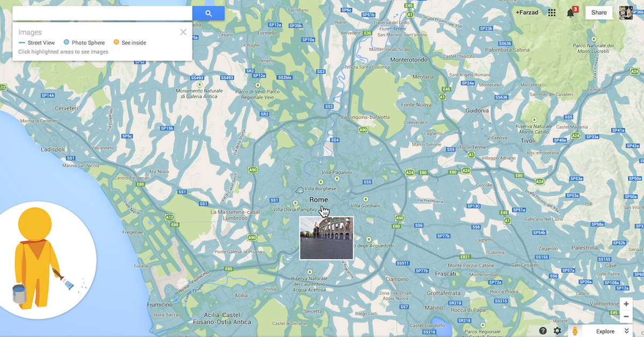Click the Palestrina town label
Viewport: 644px width, 337px height.
[x=584, y=248]
